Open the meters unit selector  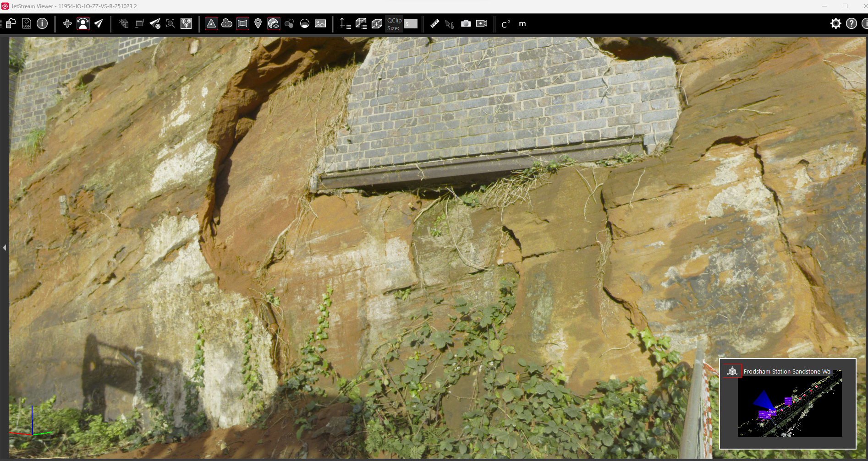point(522,24)
